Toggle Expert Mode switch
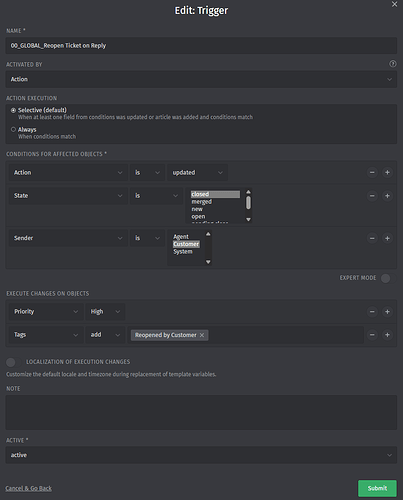The image size is (403, 500). click(388, 278)
